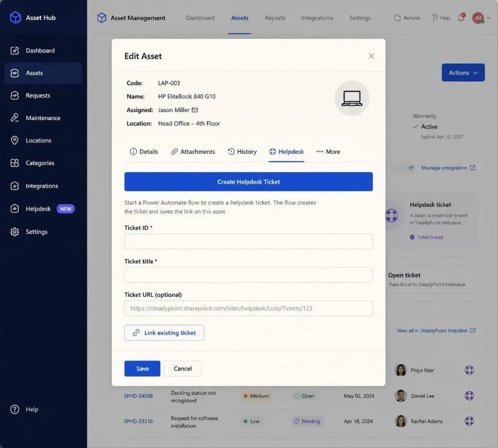Click into the Ticket URL field
498x448 pixels.
coord(249,308)
